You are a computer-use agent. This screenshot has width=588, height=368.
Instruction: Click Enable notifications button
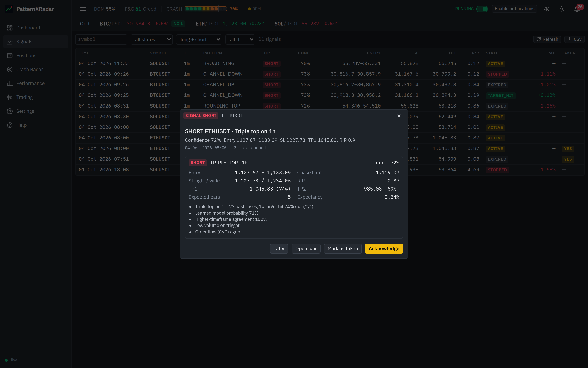click(514, 9)
